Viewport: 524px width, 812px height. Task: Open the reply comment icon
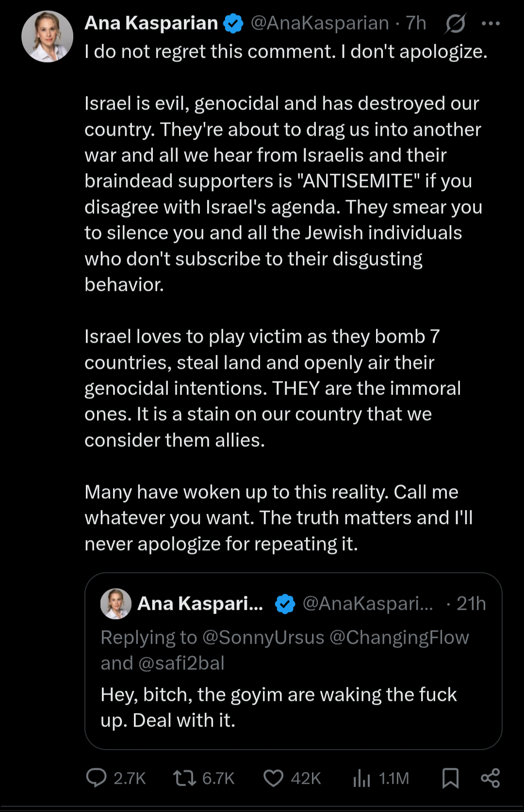tap(96, 778)
